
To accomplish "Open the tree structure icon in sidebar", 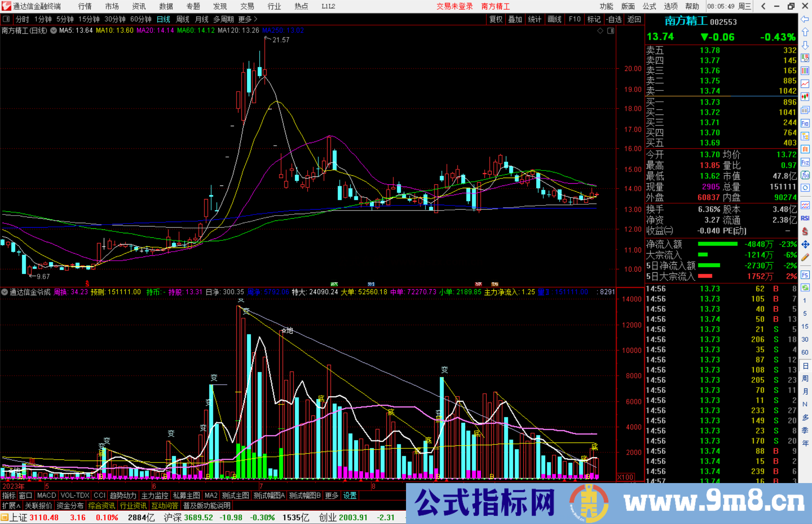I will [x=805, y=136].
